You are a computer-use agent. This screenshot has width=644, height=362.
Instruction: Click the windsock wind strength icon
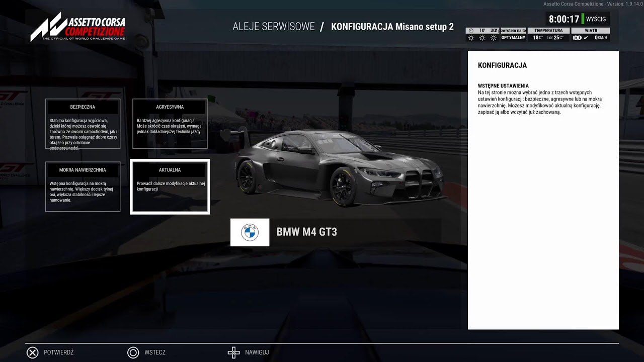(x=577, y=38)
